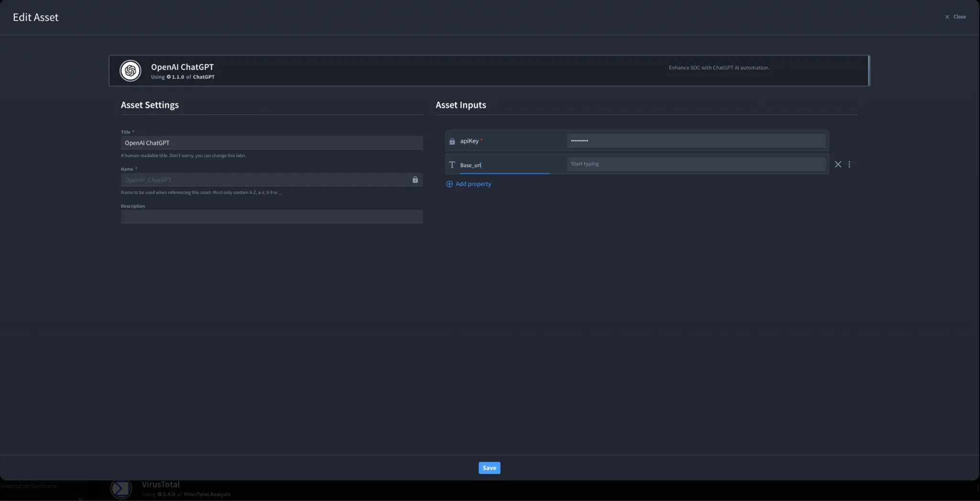Screen dimensions: 980x501
Task: Click the version 1.1.0 icon under OpenAI ChatGPT
Action: click(168, 77)
